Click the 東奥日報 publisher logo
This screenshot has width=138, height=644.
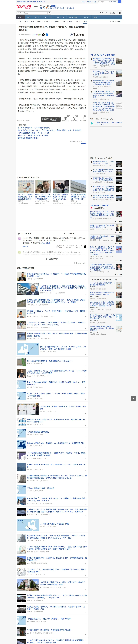click(x=77, y=35)
